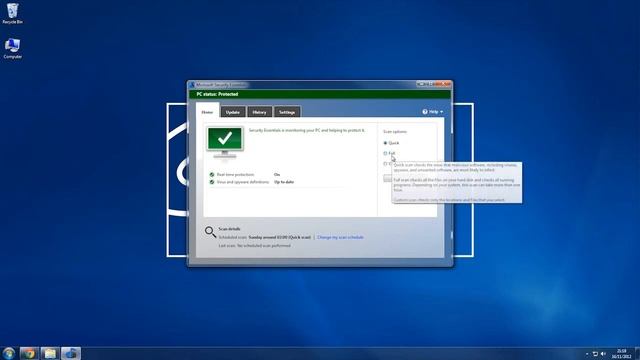
Task: Click the green check beside Real-time protection
Action: [x=212, y=175]
